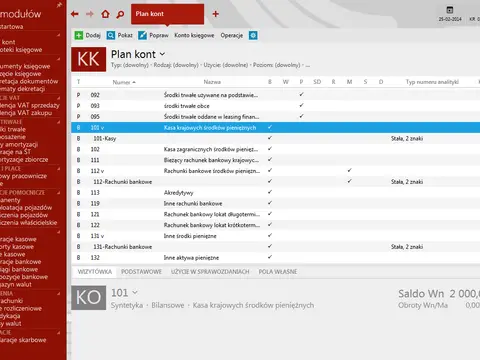The image size is (480, 360).
Task: Select row Kasa zagranicznych środków pienięż...
Action: pyautogui.click(x=276, y=149)
